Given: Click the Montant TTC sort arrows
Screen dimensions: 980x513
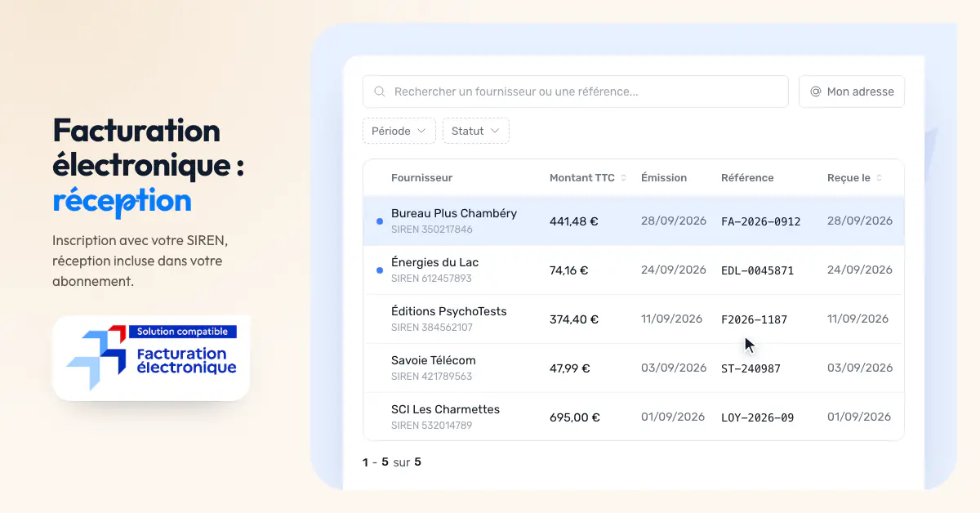Looking at the screenshot, I should pyautogui.click(x=624, y=178).
